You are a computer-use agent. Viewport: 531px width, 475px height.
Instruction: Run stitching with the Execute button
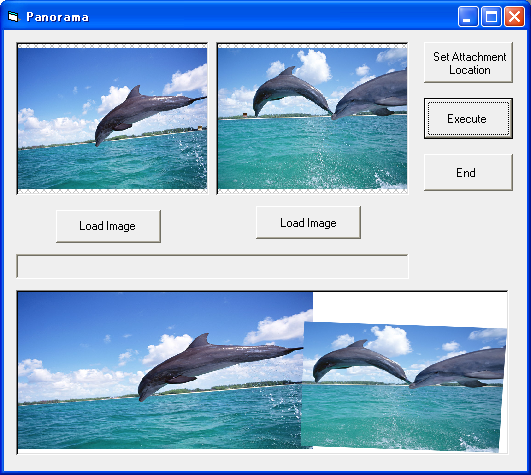(x=468, y=118)
